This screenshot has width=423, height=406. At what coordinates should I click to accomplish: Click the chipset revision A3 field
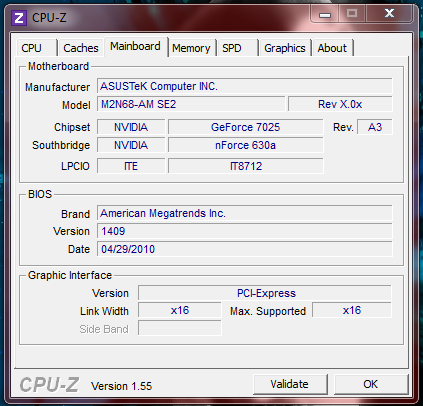(375, 127)
